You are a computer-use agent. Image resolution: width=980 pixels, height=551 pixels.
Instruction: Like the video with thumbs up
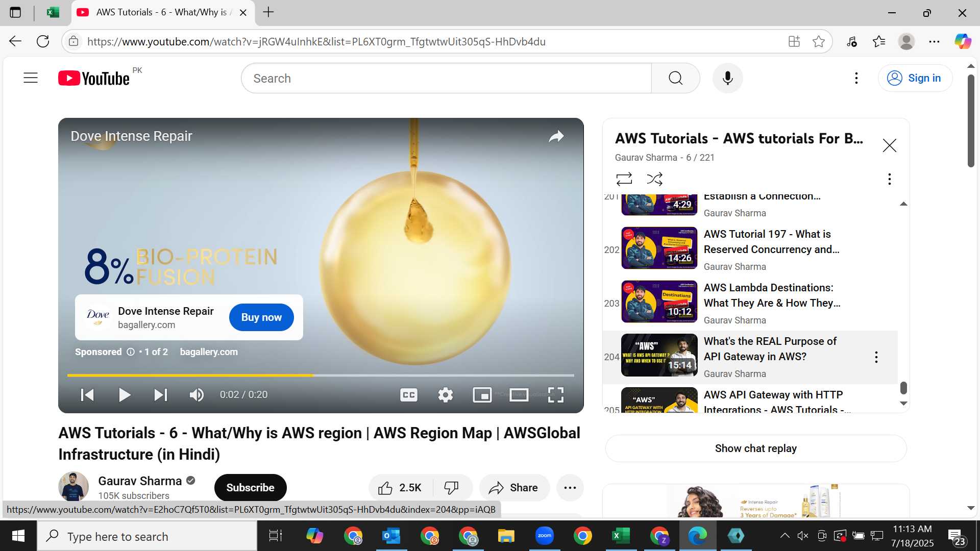400,488
